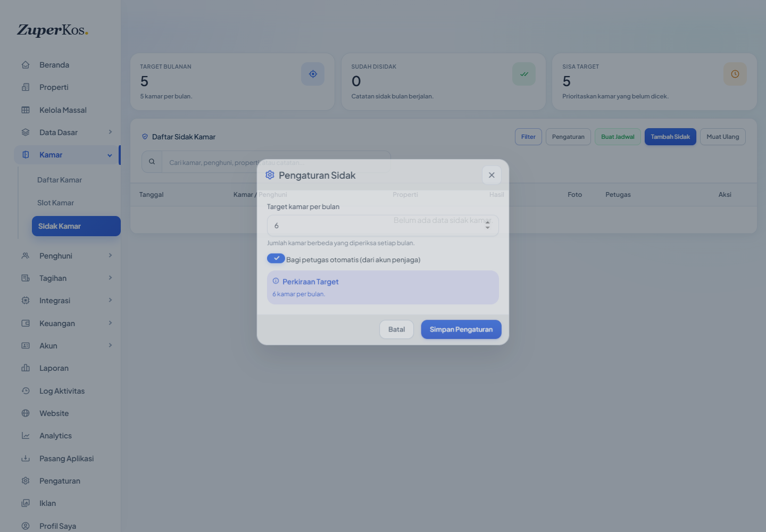Click the sidebar Pengaturan gear icon
This screenshot has width=766, height=532.
point(26,481)
